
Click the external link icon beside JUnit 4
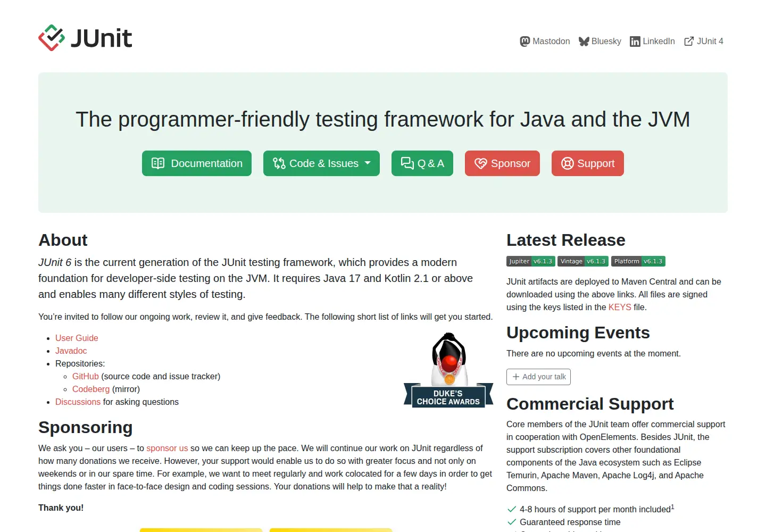pos(689,41)
